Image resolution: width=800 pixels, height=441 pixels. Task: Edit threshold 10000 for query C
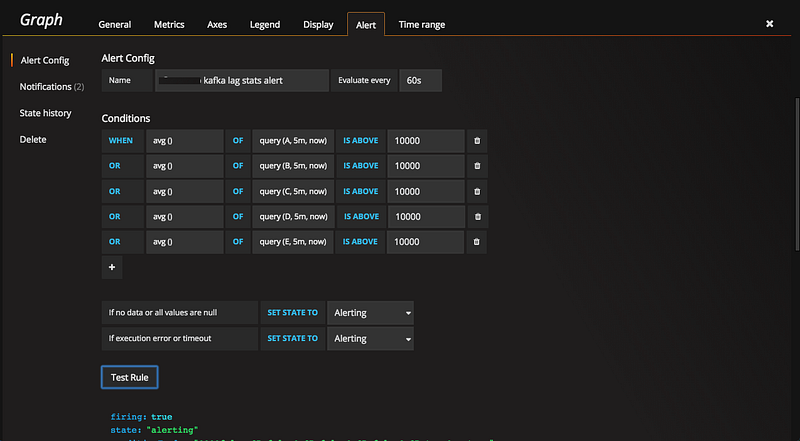426,191
